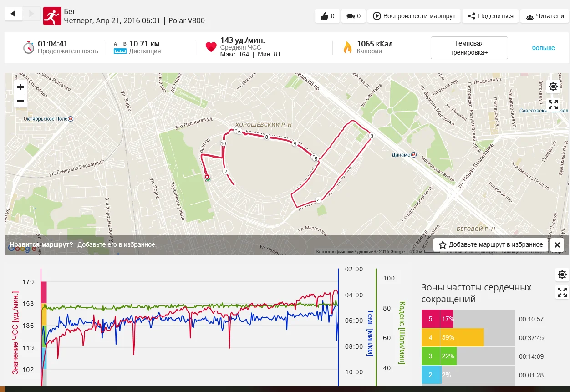
Task: Click the calories flame icon
Action: coord(347,47)
